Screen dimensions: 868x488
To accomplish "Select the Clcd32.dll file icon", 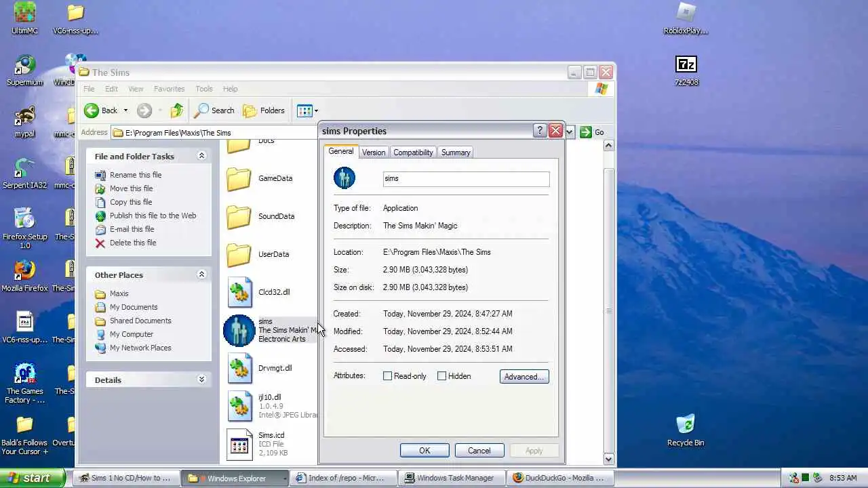I will point(239,292).
